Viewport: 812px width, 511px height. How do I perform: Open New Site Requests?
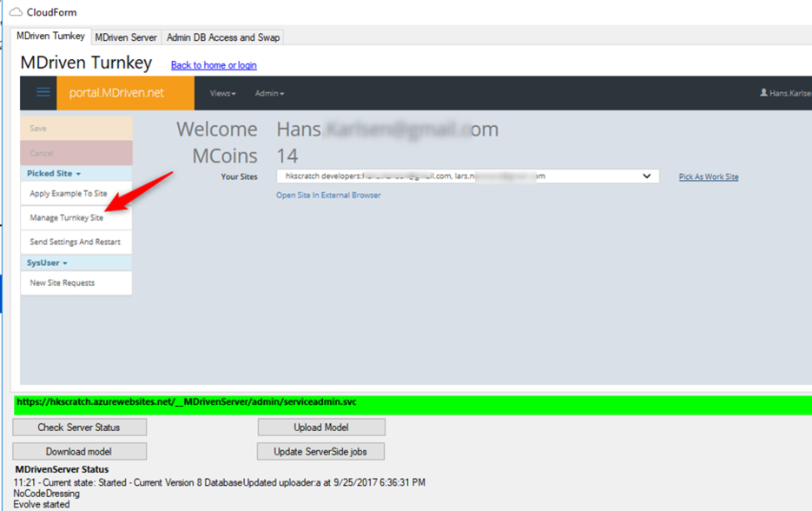coord(76,283)
